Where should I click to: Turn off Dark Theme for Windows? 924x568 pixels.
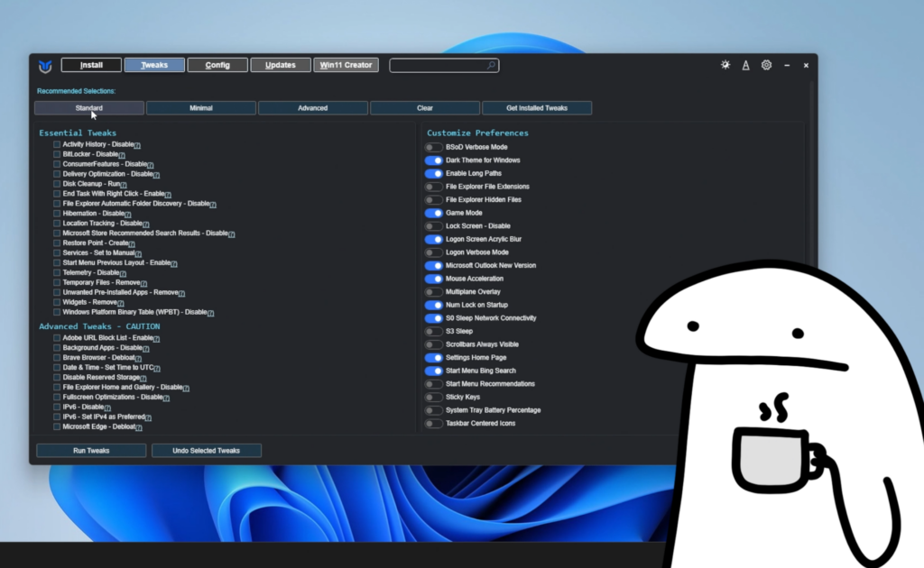click(433, 160)
